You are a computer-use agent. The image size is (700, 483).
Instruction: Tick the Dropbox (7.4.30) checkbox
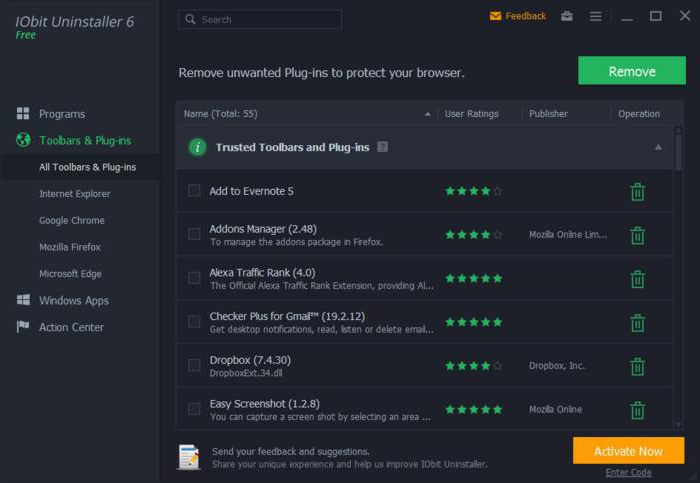(194, 366)
